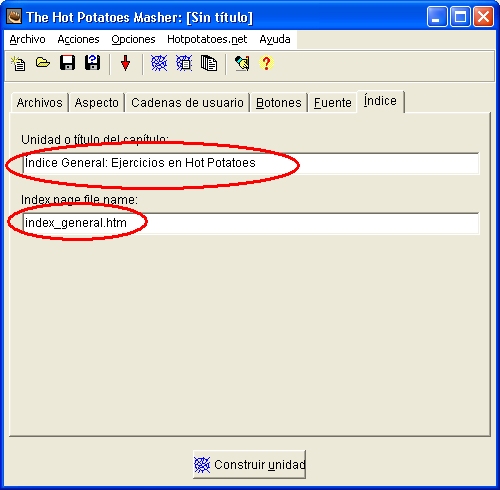This screenshot has height=490, width=500.
Task: Maximize the Hot Potatoes Masher window
Action: coord(460,17)
